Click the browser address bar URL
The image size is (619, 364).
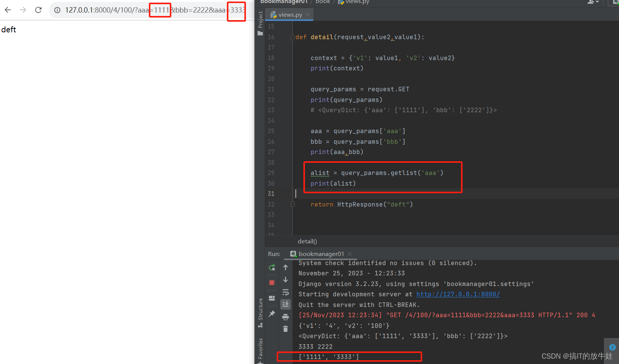coord(155,10)
